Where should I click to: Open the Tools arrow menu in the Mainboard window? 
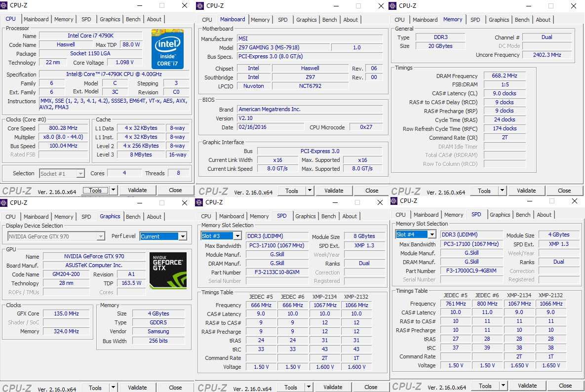coord(310,191)
